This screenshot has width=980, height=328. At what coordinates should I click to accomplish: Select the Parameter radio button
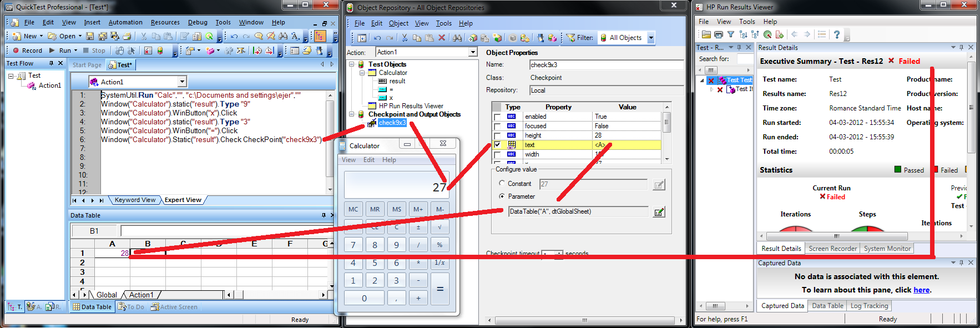(x=502, y=196)
